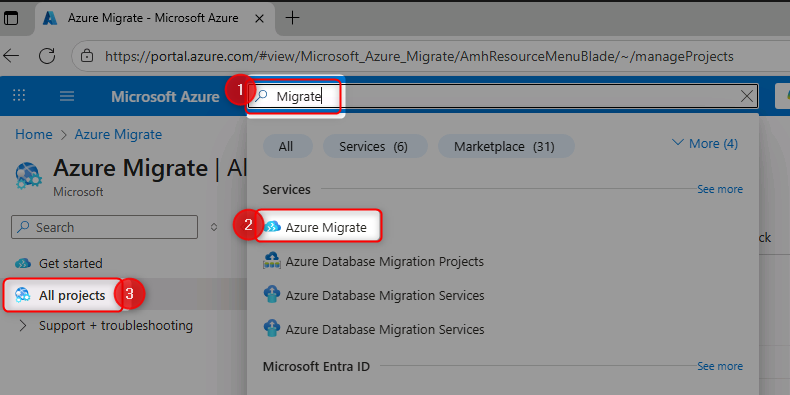
Task: Reload the page with refresh icon
Action: (47, 55)
